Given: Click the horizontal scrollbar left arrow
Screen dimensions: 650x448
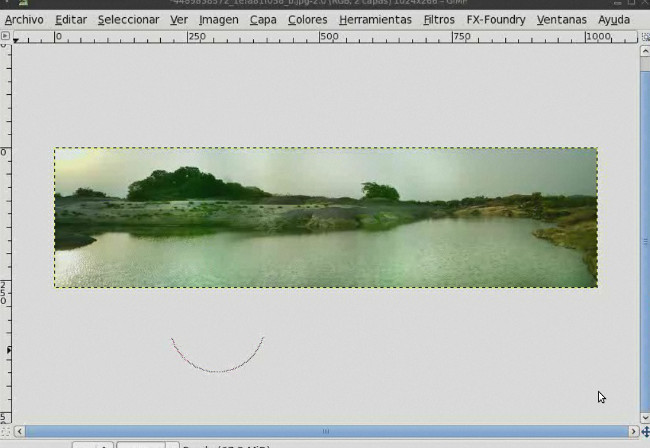Looking at the screenshot, I should pyautogui.click(x=19, y=432).
